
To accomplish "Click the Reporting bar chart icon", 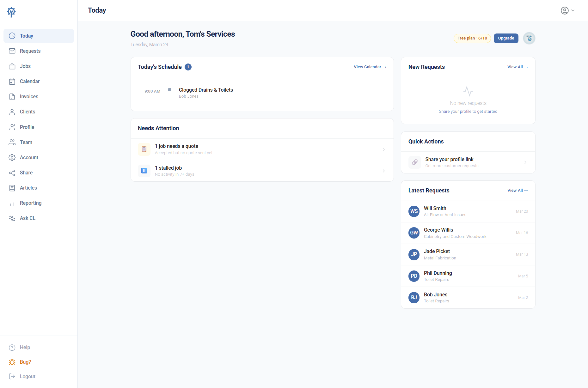I will (x=12, y=203).
